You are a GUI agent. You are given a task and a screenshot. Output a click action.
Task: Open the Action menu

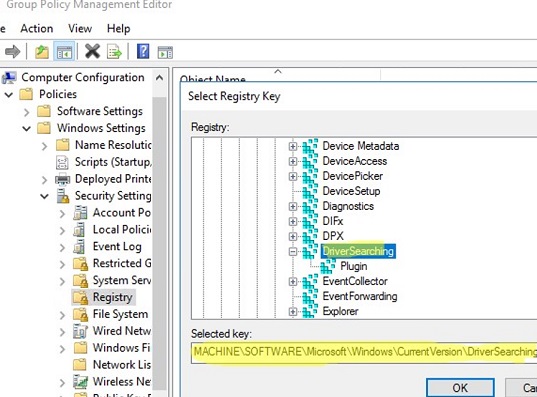(x=37, y=28)
